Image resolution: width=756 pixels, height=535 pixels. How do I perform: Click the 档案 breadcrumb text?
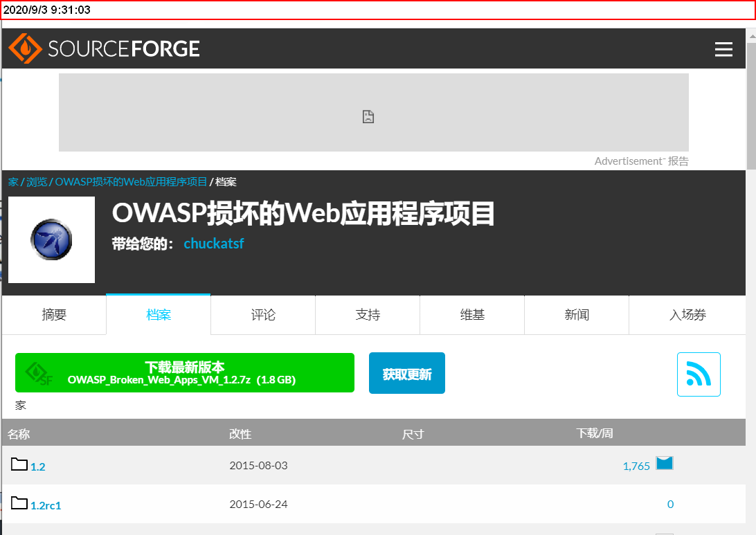pos(226,182)
